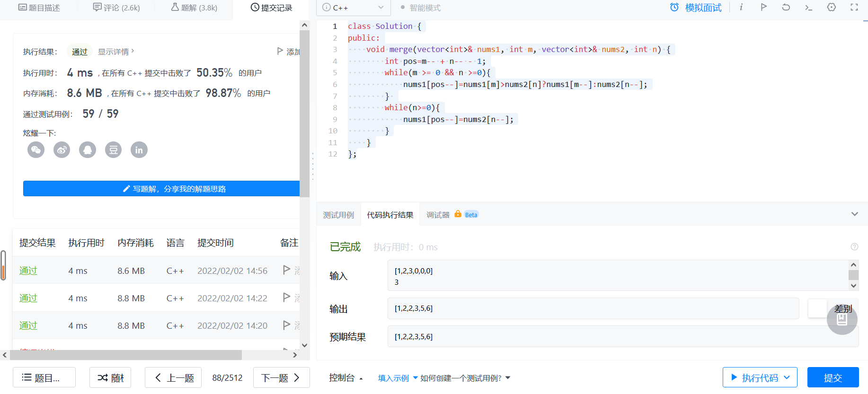Click the flag icon beside 添加 in results

(x=280, y=51)
